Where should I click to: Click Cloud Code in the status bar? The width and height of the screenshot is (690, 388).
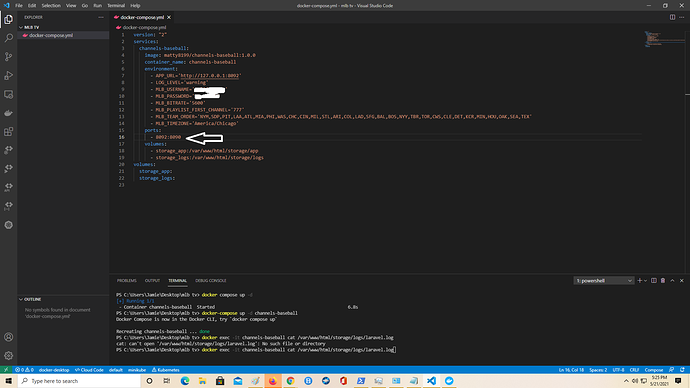pos(89,370)
